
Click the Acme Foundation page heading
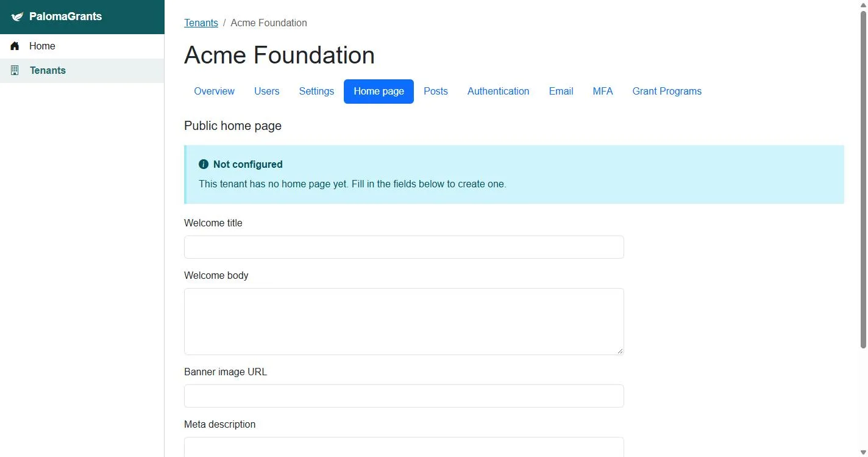click(x=279, y=55)
